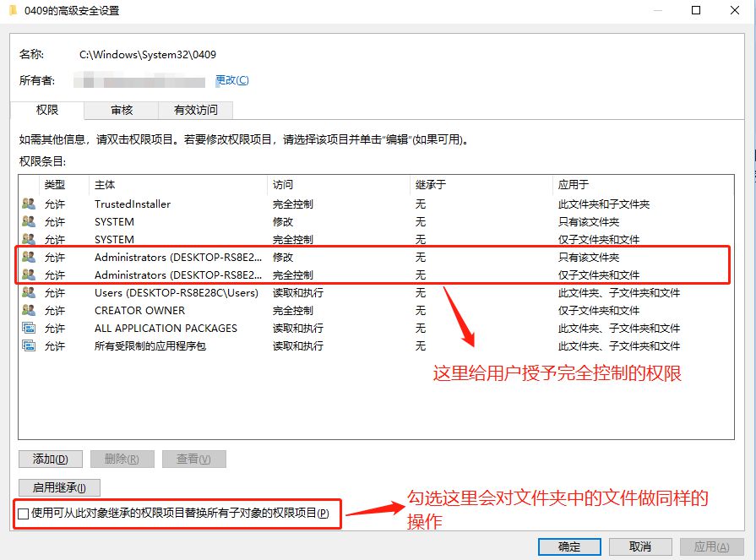Screen dimensions: 756x560
Task: Click the 启用继承 button
Action: click(59, 487)
